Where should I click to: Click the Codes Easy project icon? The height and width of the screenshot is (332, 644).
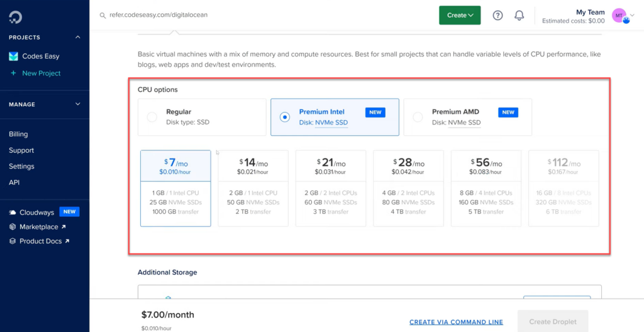pos(14,57)
